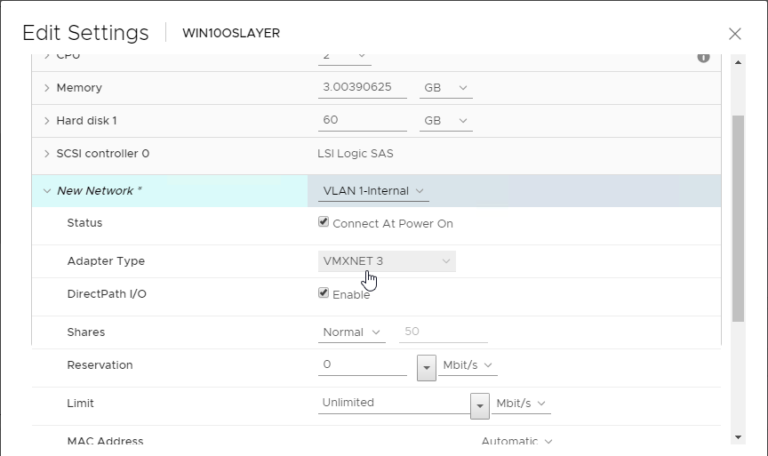Toggle DirectPath I/O Enable checkbox
768x456 pixels.
(x=323, y=293)
